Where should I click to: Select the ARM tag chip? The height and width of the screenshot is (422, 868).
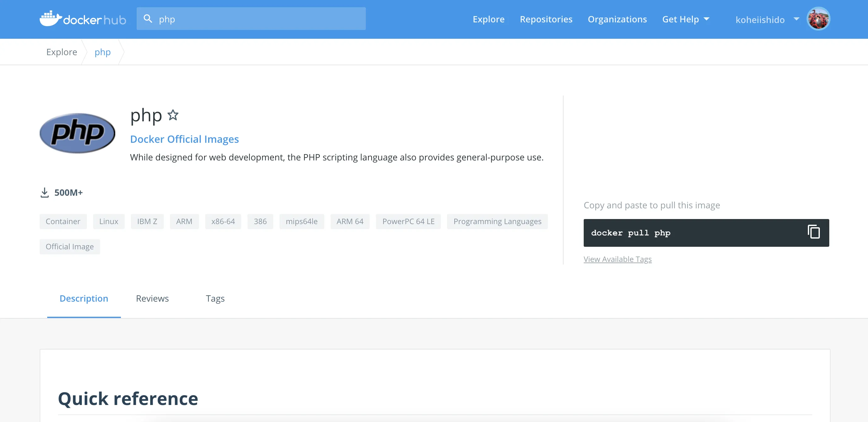(184, 221)
